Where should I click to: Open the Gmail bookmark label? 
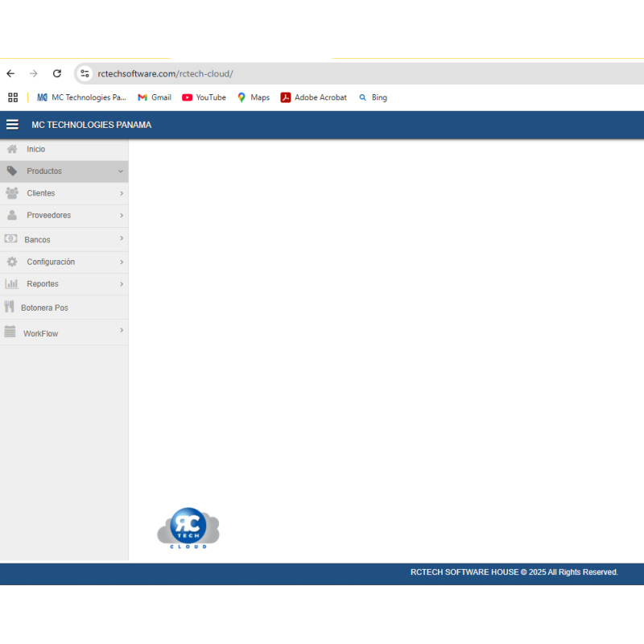tap(161, 97)
